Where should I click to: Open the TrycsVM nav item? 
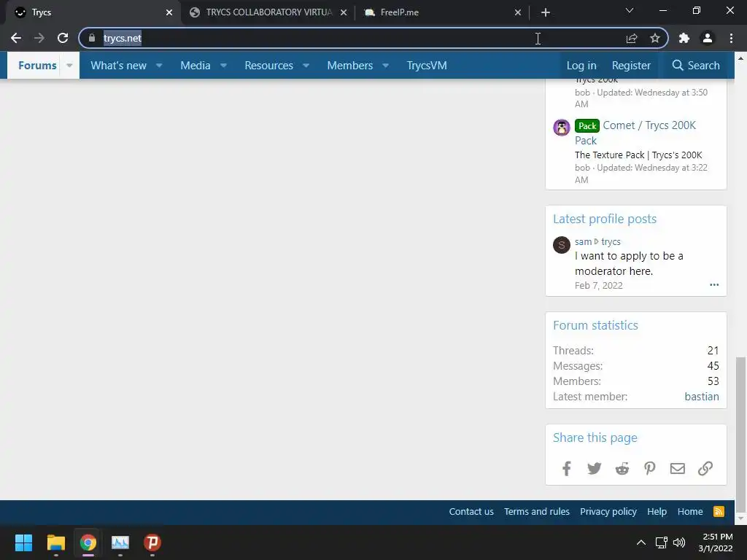(427, 66)
